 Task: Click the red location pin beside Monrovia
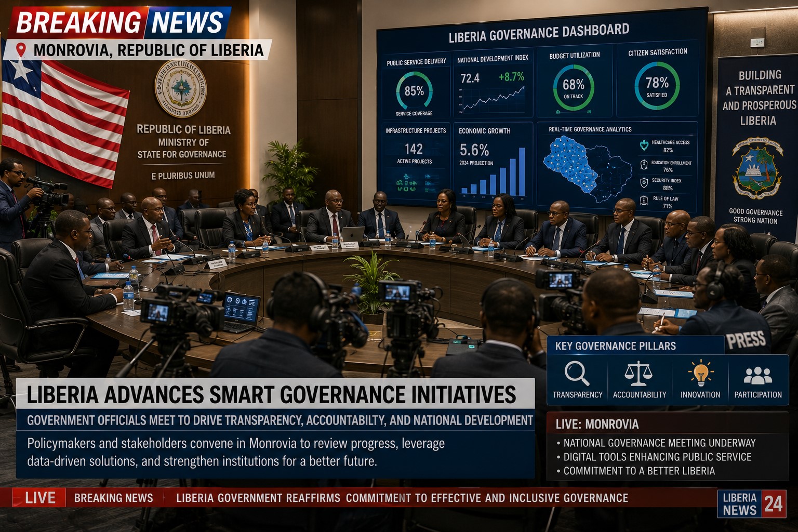21,50
